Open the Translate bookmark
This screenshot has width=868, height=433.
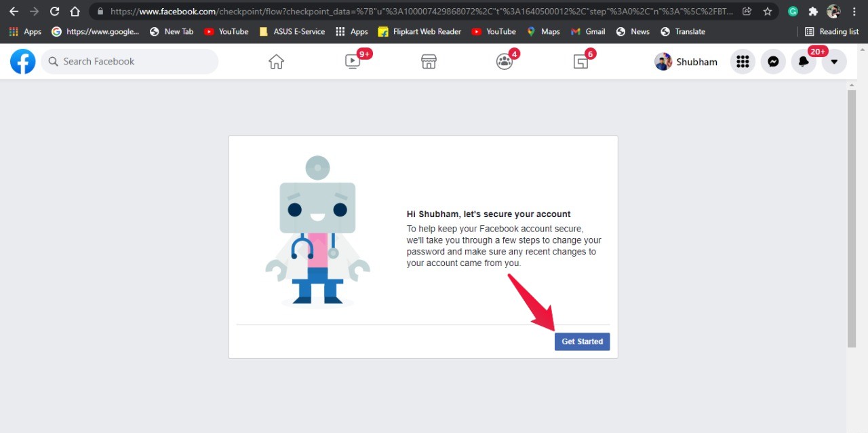pos(683,31)
